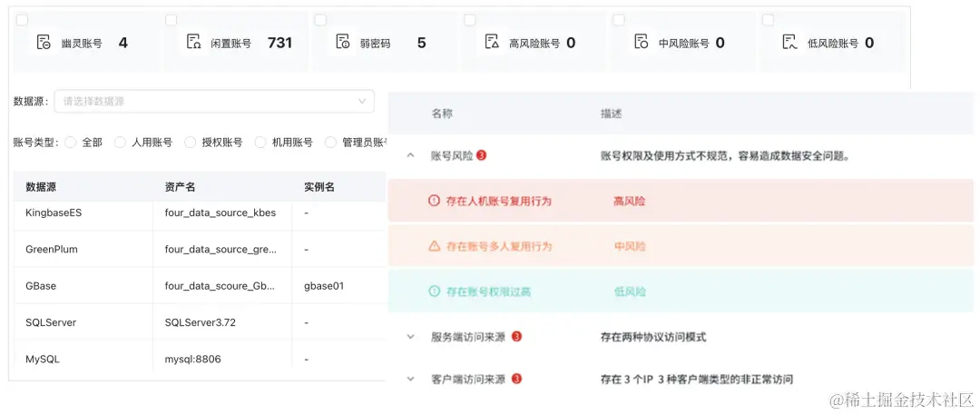Screen dimensions: 980x415
Task: Click the red badge next to 客户端访问来源
Action: 516,379
